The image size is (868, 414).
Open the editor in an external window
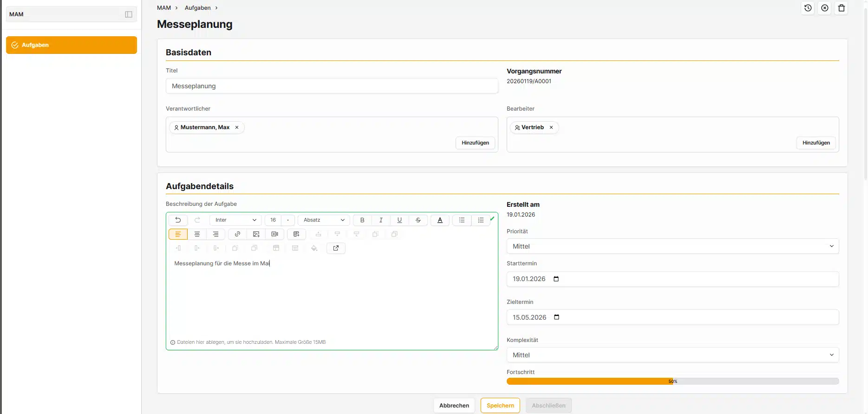pyautogui.click(x=336, y=248)
